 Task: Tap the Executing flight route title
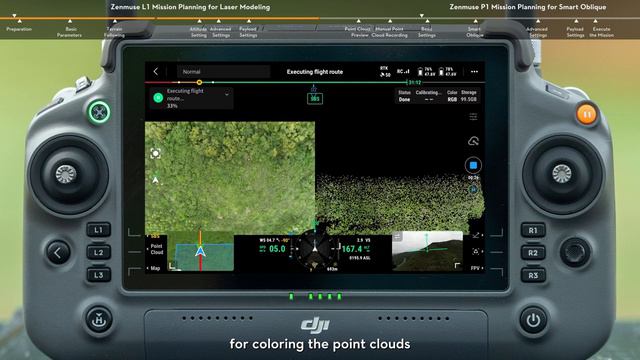coord(315,72)
